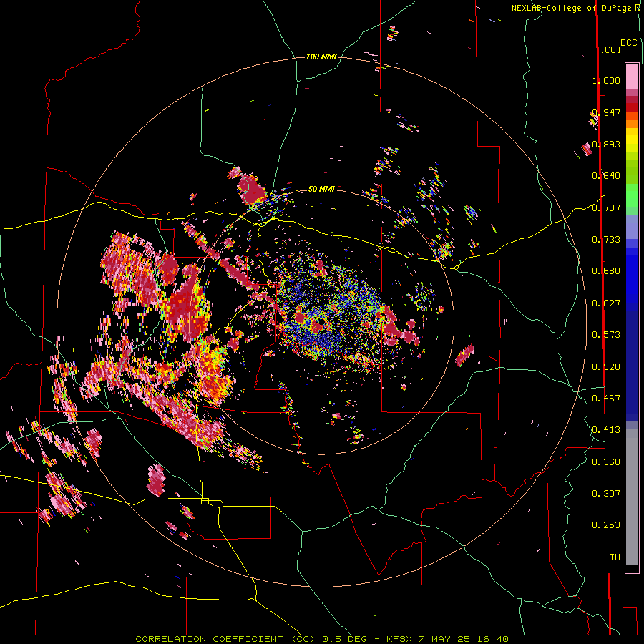Select the 0.627 scale value

click(x=606, y=303)
